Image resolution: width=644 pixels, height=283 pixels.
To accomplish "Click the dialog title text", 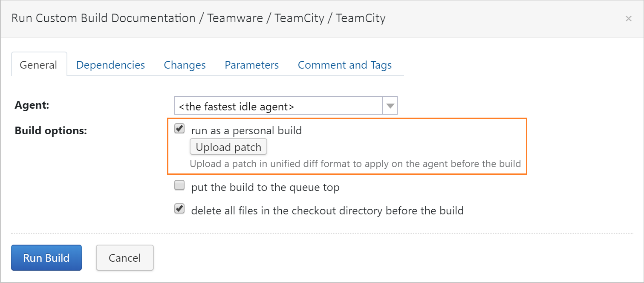I will tap(199, 18).
